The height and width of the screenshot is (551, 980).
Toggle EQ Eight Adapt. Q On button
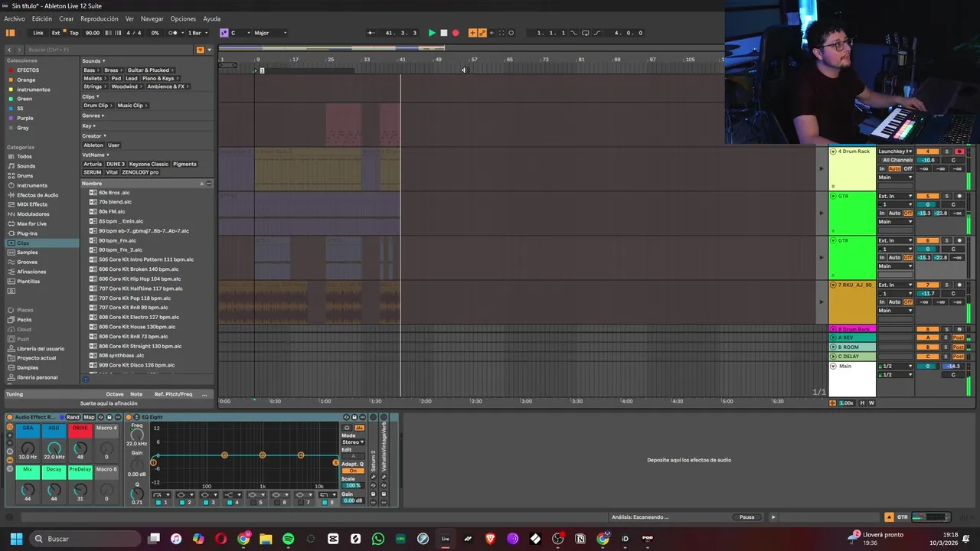pos(352,471)
